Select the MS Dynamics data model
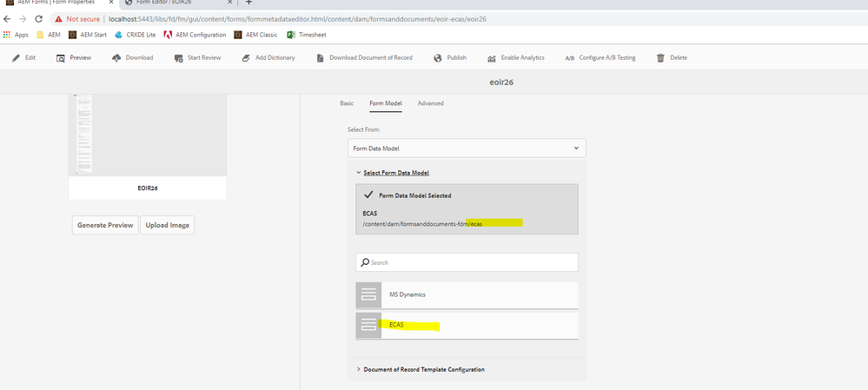868x390 pixels. point(467,294)
